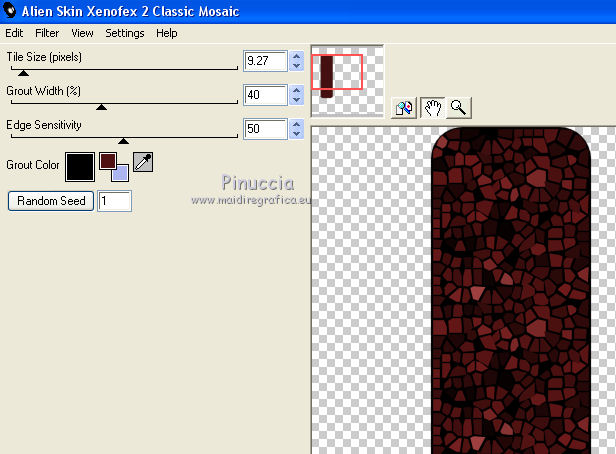Open the View menu
The height and width of the screenshot is (454, 616).
82,33
